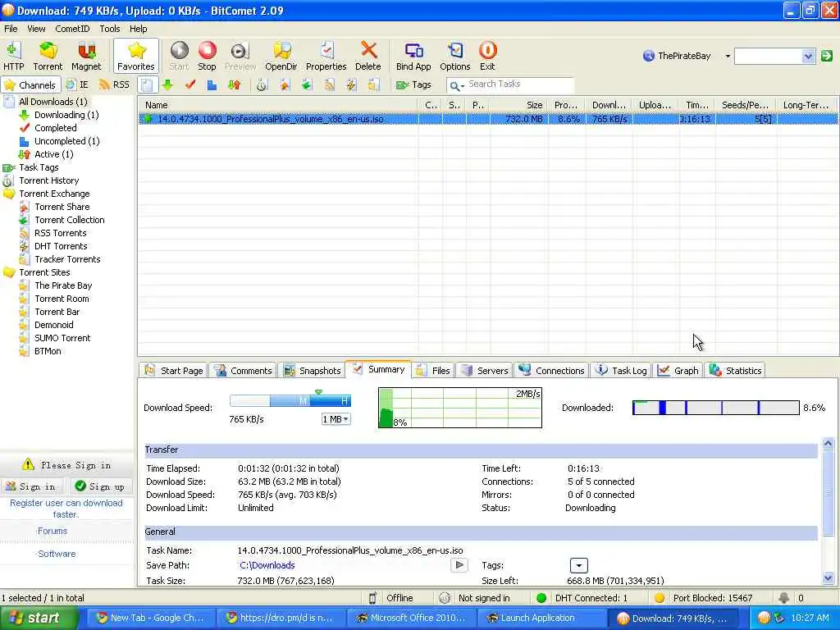Switch to the Graph tab

coord(678,371)
